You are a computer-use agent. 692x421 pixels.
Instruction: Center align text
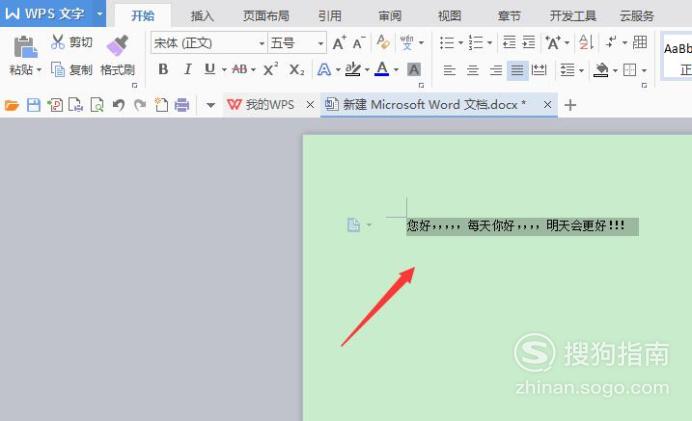473,70
